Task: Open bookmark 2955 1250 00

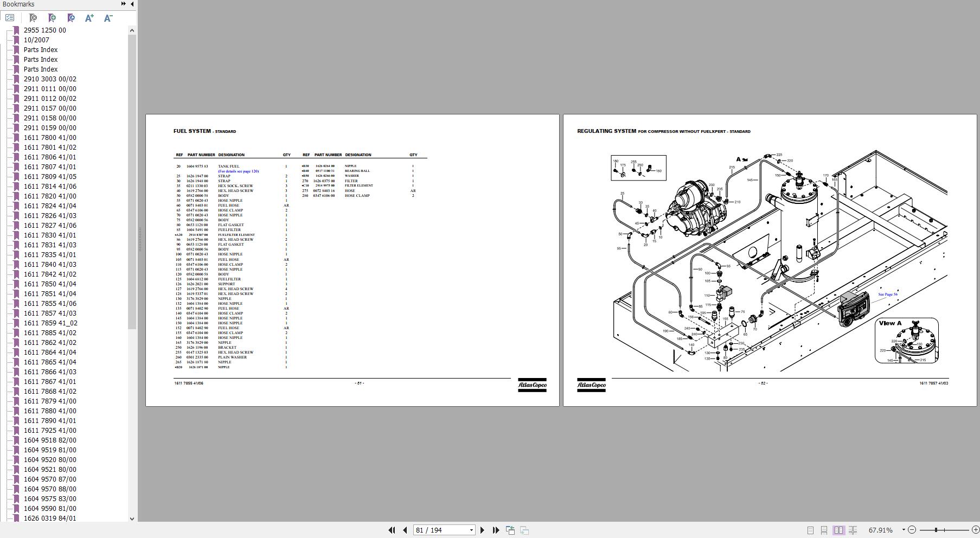Action: click(44, 30)
